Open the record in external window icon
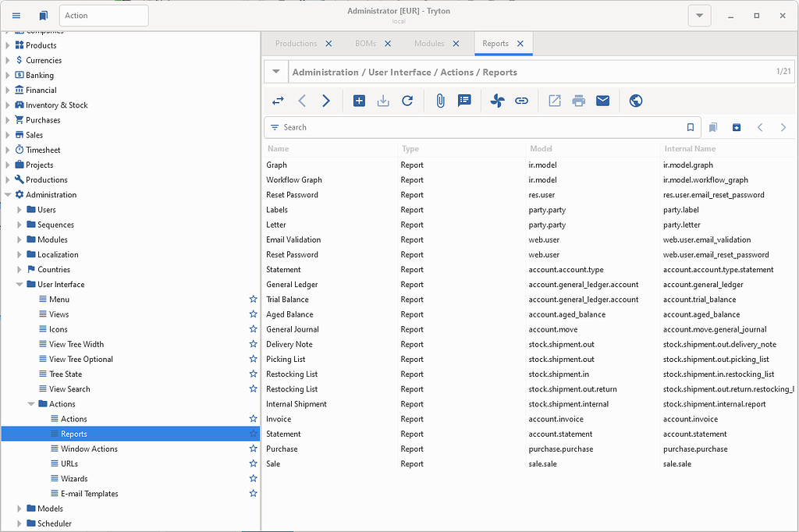799x532 pixels. pos(554,101)
